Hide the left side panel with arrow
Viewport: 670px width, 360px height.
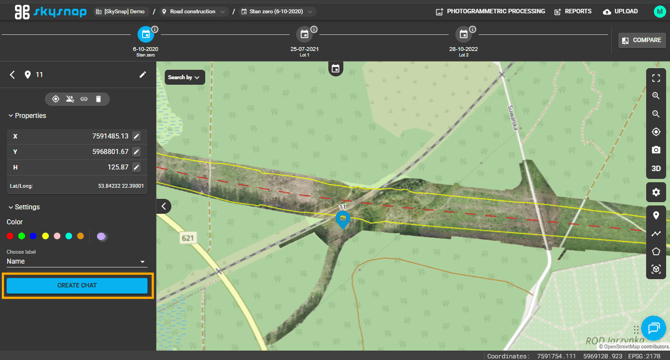click(164, 207)
